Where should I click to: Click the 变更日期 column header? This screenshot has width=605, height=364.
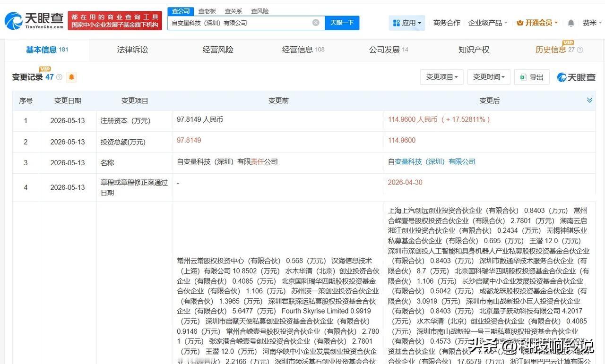point(68,101)
